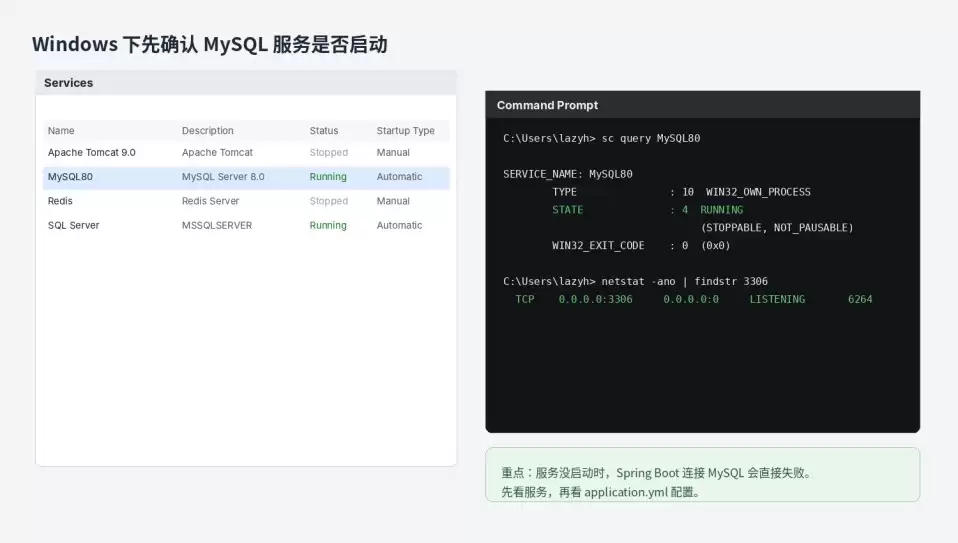This screenshot has height=543, width=958.
Task: Click the WIN32_OWN_PROCESS type line
Action: coord(681,192)
